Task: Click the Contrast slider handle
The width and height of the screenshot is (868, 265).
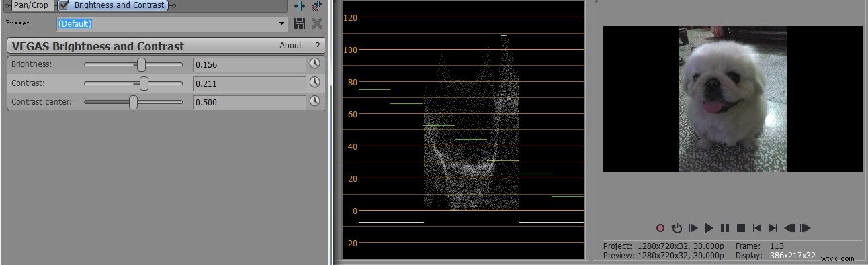Action: 144,83
